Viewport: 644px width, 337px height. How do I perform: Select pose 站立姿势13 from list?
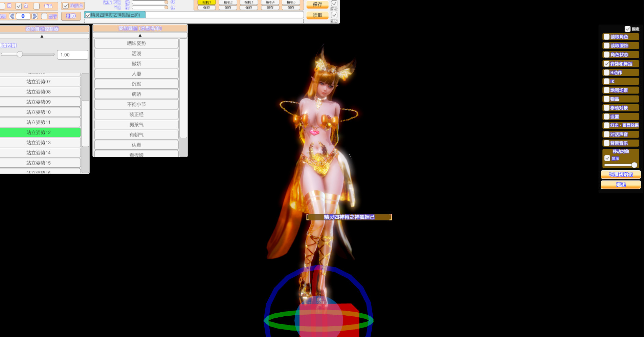(39, 143)
